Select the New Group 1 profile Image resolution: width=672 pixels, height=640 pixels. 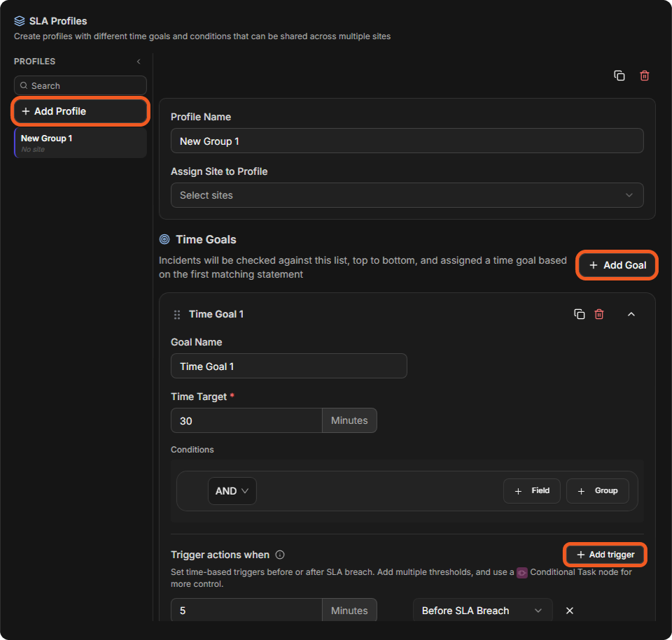pos(80,143)
